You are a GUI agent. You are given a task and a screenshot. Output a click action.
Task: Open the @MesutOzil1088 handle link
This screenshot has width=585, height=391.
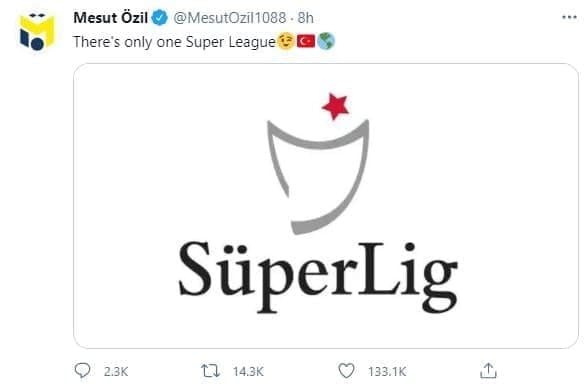(229, 18)
